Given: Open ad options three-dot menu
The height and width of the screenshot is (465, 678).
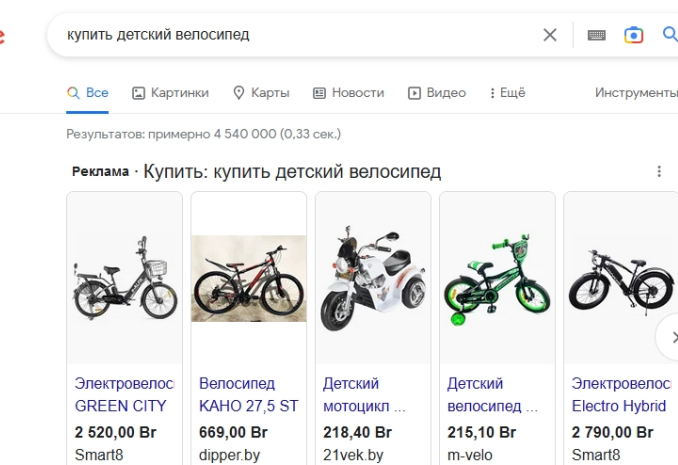Looking at the screenshot, I should point(659,172).
